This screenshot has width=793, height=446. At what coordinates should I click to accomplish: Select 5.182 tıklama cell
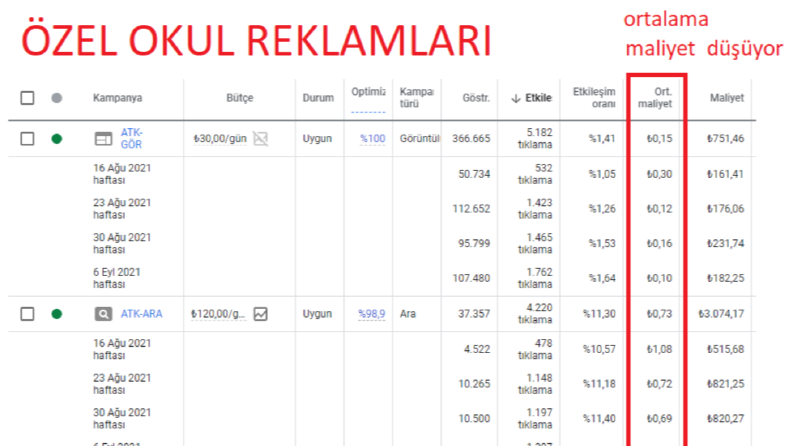(535, 139)
